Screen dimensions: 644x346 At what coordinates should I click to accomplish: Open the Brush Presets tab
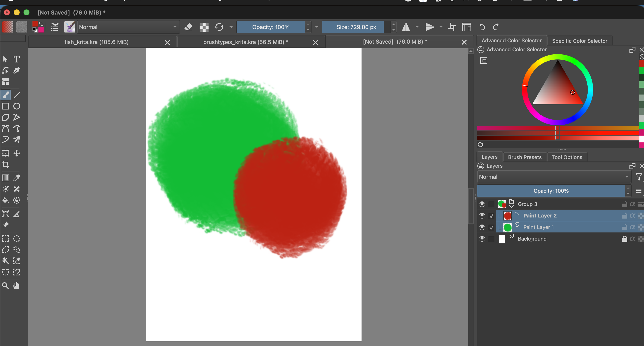[525, 157]
